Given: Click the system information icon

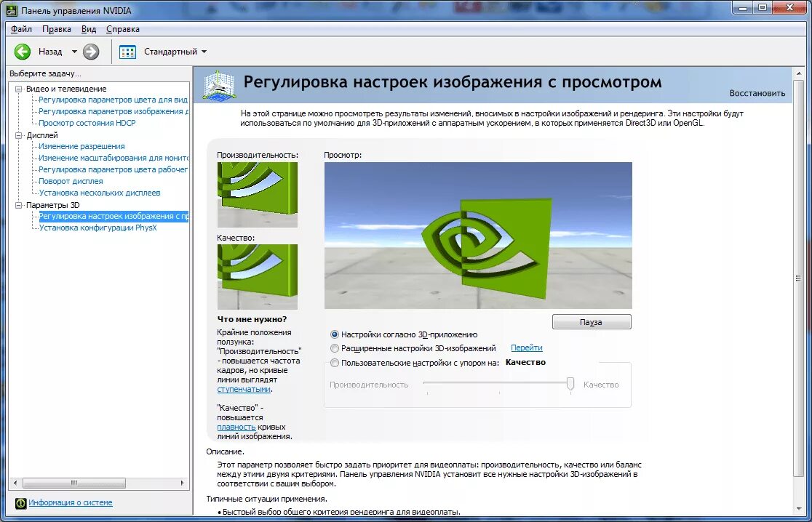Looking at the screenshot, I should pos(20,503).
